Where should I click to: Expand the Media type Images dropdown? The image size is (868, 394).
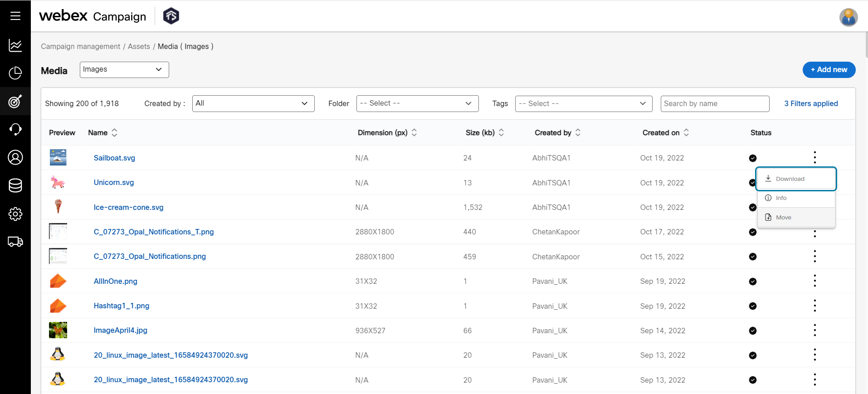pos(124,69)
